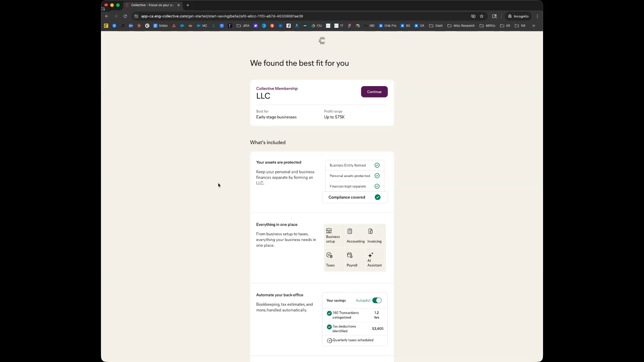Open the Chrome three-dot menu
644x362 pixels.
click(x=537, y=16)
